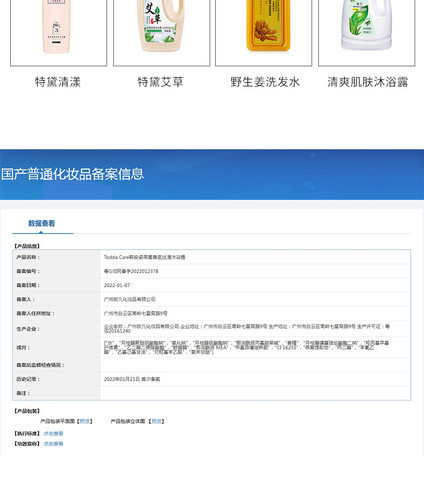Click the 历史记录 row label
This screenshot has height=504, width=424.
[28, 379]
